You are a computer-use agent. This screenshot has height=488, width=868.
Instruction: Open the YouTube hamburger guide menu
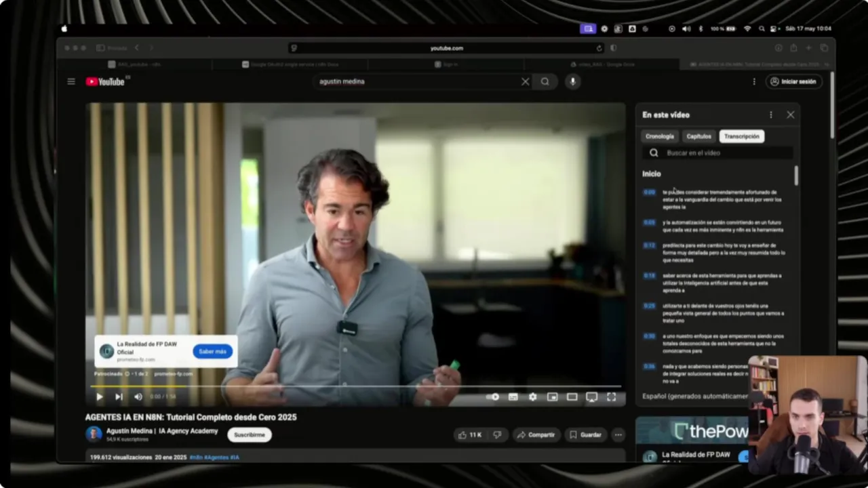(71, 81)
